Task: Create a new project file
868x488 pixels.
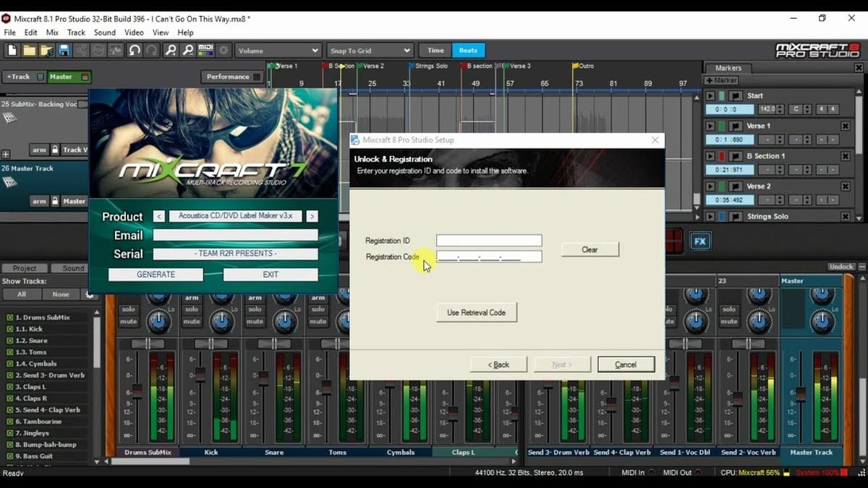Action: coord(12,50)
